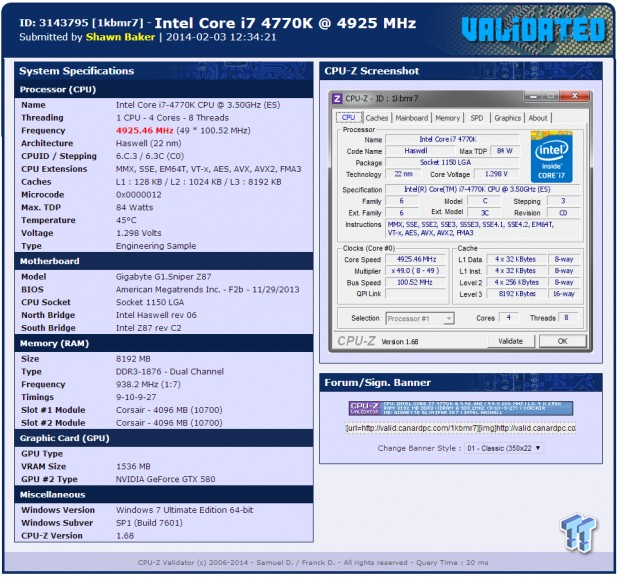Click the Package Socket 1150 LGA field
620x577 pixels.
point(452,163)
